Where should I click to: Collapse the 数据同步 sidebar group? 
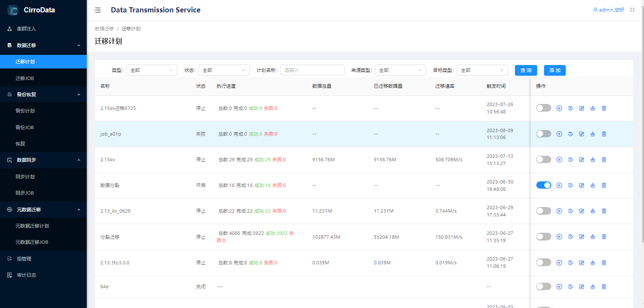click(43, 160)
